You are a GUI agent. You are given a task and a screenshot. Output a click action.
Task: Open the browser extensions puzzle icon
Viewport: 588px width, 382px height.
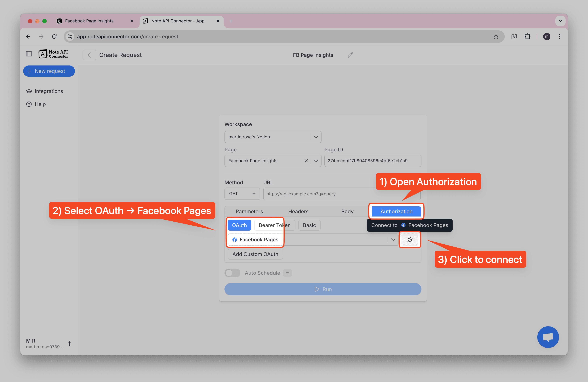[527, 37]
